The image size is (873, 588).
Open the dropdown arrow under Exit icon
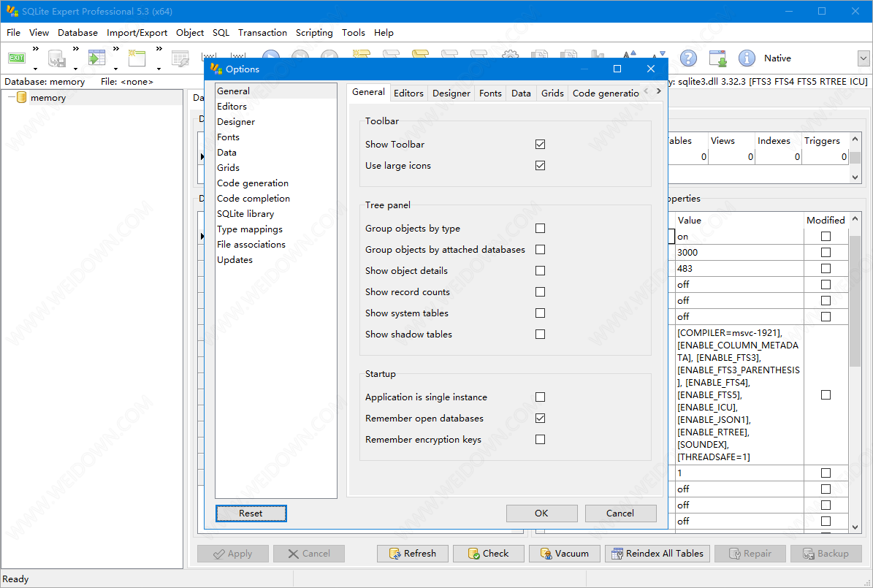tap(35, 69)
